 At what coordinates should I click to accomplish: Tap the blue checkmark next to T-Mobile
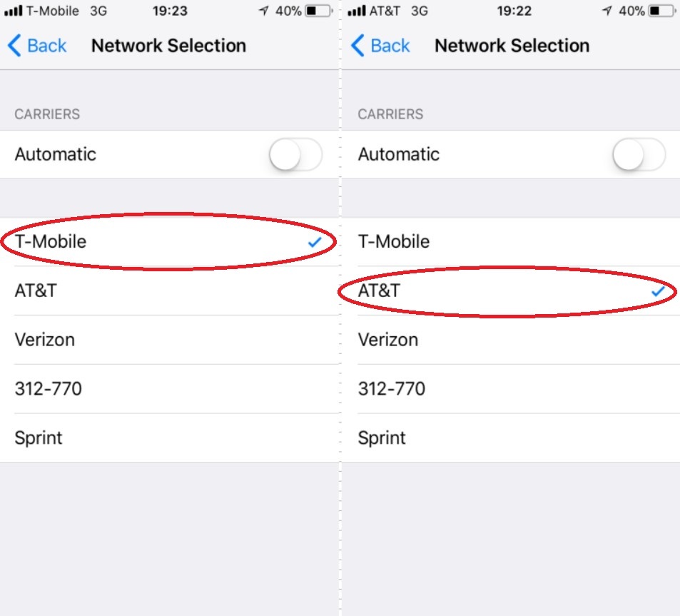tap(315, 243)
